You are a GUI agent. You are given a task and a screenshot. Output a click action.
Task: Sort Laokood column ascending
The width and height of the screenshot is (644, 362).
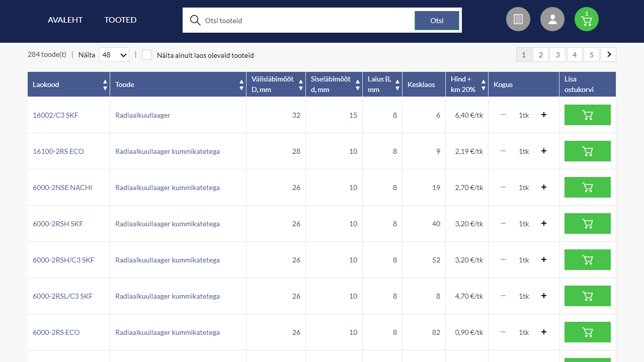click(105, 81)
